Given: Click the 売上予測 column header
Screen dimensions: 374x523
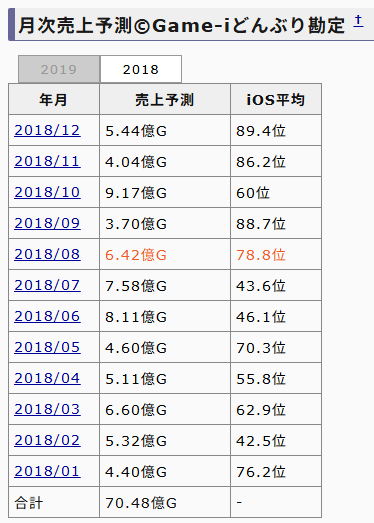Looking at the screenshot, I should (x=165, y=99).
